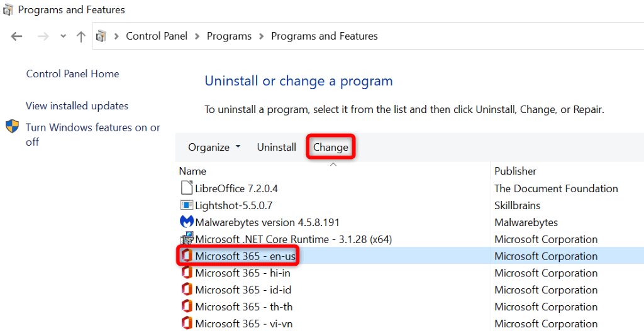Open the Control Panel Home link
Image resolution: width=644 pixels, height=331 pixels.
coord(72,73)
